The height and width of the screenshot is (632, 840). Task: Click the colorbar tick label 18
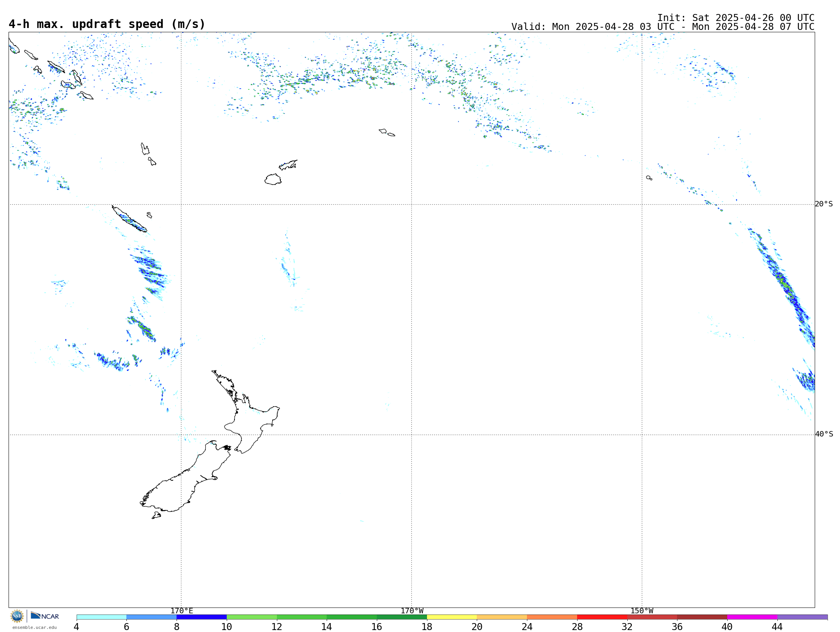pyautogui.click(x=427, y=627)
